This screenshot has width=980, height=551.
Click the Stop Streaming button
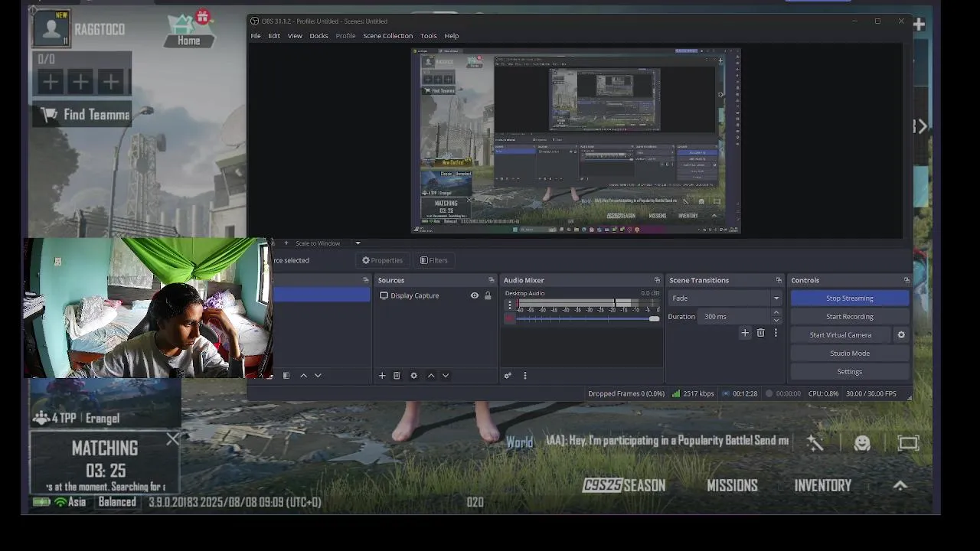point(850,298)
